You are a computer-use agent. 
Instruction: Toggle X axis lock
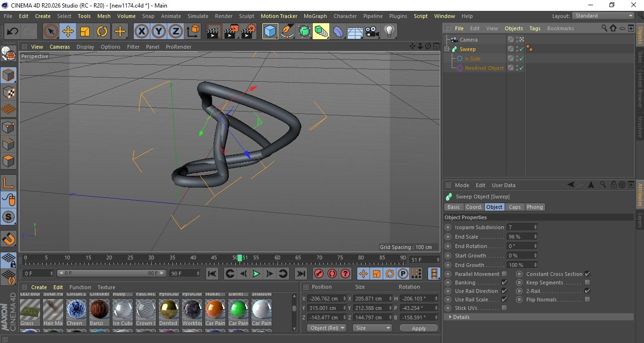[141, 32]
